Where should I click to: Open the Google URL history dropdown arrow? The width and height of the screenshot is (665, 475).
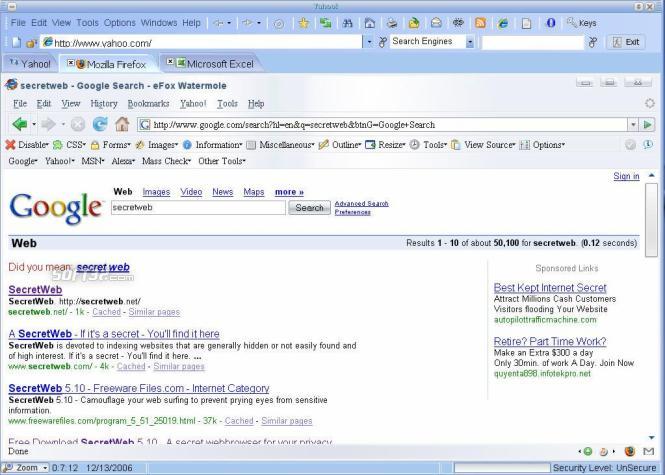coord(633,125)
